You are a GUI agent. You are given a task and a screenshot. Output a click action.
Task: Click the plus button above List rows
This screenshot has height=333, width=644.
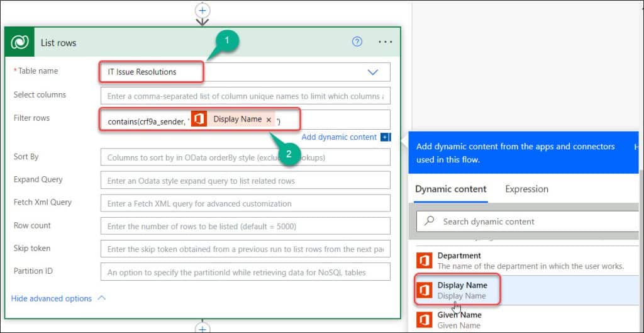pyautogui.click(x=203, y=10)
